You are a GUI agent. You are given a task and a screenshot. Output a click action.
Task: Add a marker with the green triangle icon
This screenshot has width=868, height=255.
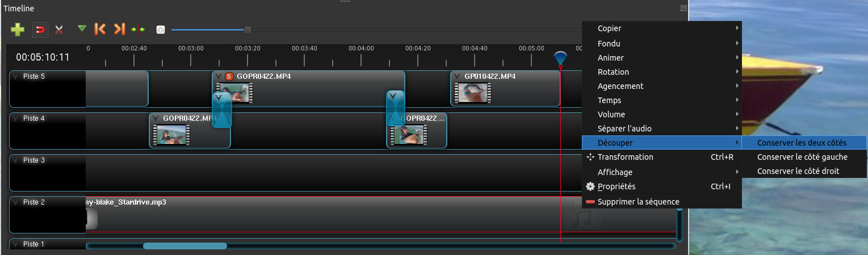[x=82, y=29]
